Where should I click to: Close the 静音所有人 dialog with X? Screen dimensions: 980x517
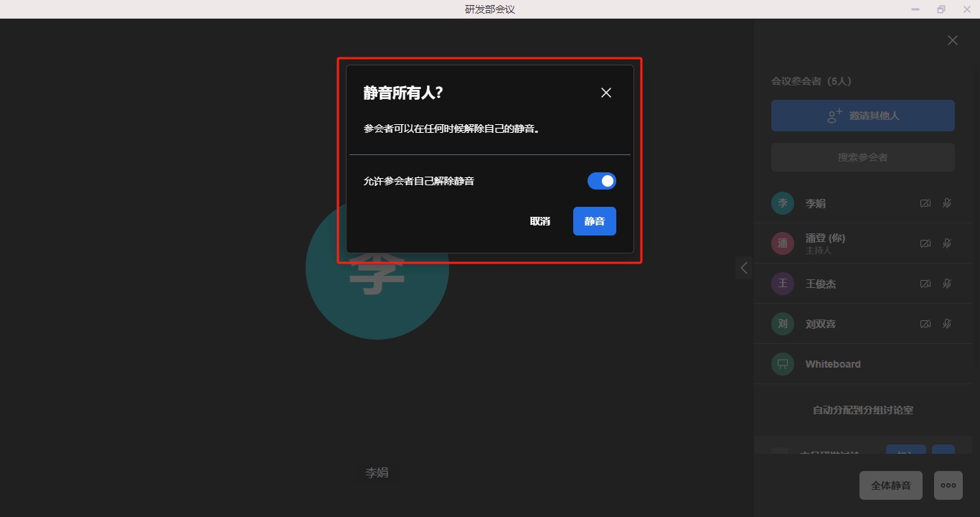coord(606,93)
